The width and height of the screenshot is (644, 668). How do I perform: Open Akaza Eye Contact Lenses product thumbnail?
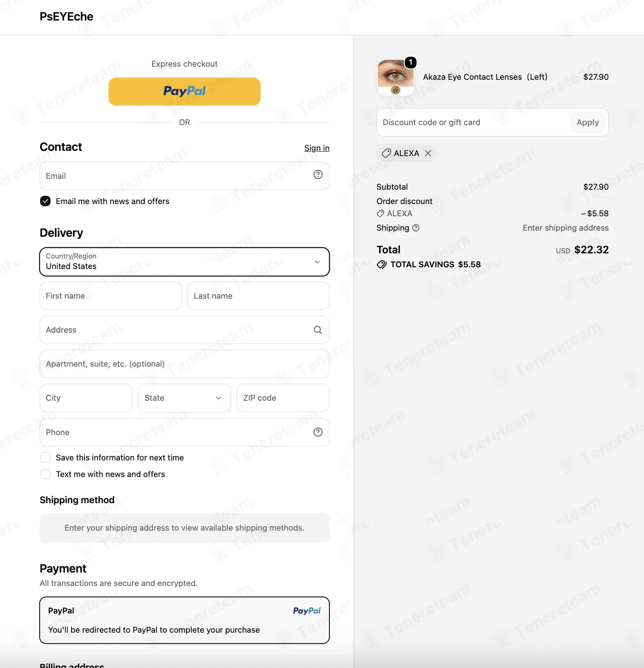pyautogui.click(x=396, y=78)
